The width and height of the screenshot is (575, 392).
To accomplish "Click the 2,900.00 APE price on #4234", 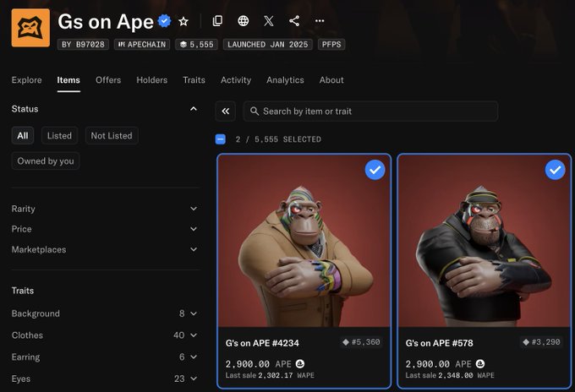I will pos(258,364).
